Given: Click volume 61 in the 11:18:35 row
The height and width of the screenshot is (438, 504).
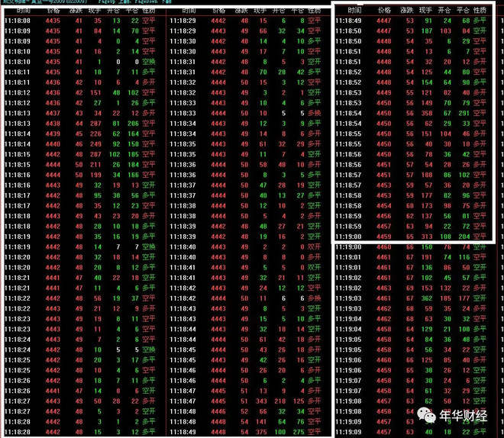Looking at the screenshot, I should [263, 144].
